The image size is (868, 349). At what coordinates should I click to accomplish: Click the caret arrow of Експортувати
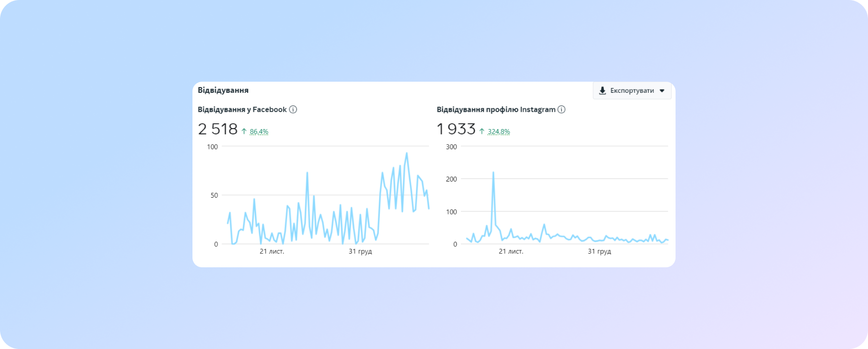pos(662,91)
